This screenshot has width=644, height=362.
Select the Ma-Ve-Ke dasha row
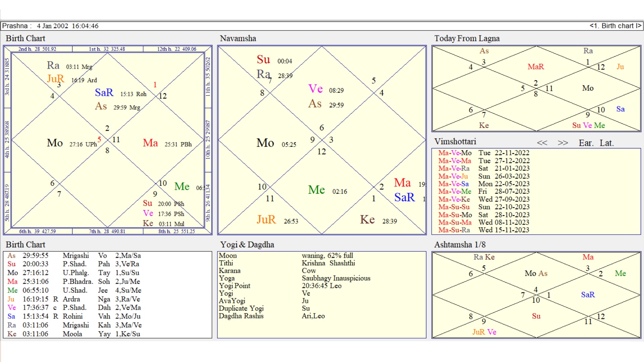pos(484,199)
